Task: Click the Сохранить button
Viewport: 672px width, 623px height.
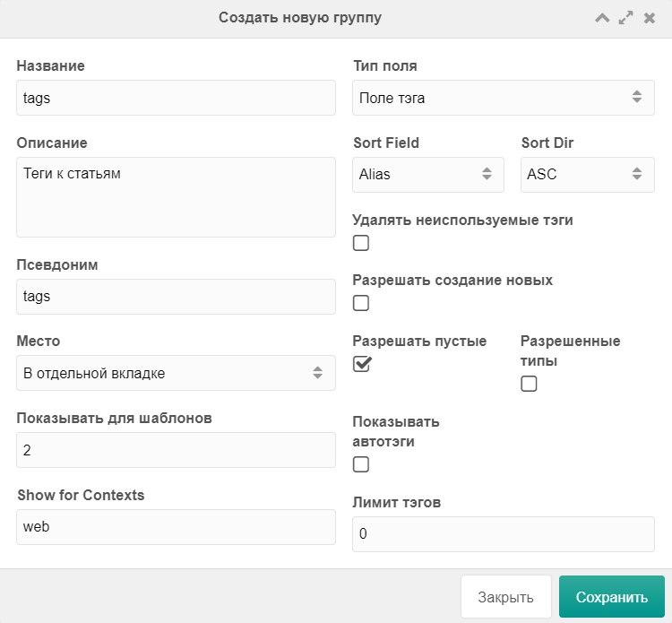Action: click(612, 597)
